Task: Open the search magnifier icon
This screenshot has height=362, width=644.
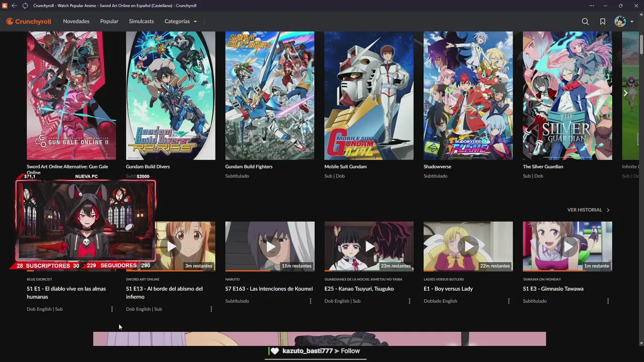Action: (x=585, y=22)
